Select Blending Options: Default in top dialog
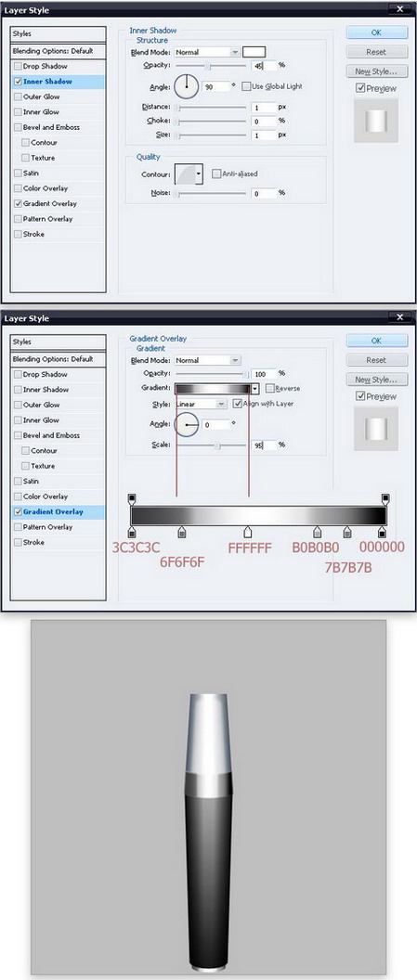The width and height of the screenshot is (417, 980). click(59, 51)
